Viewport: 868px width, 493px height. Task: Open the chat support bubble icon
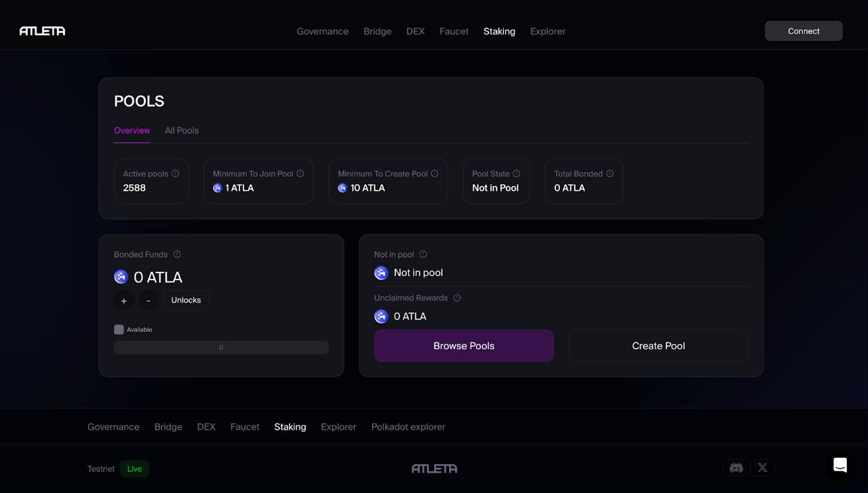tap(840, 465)
